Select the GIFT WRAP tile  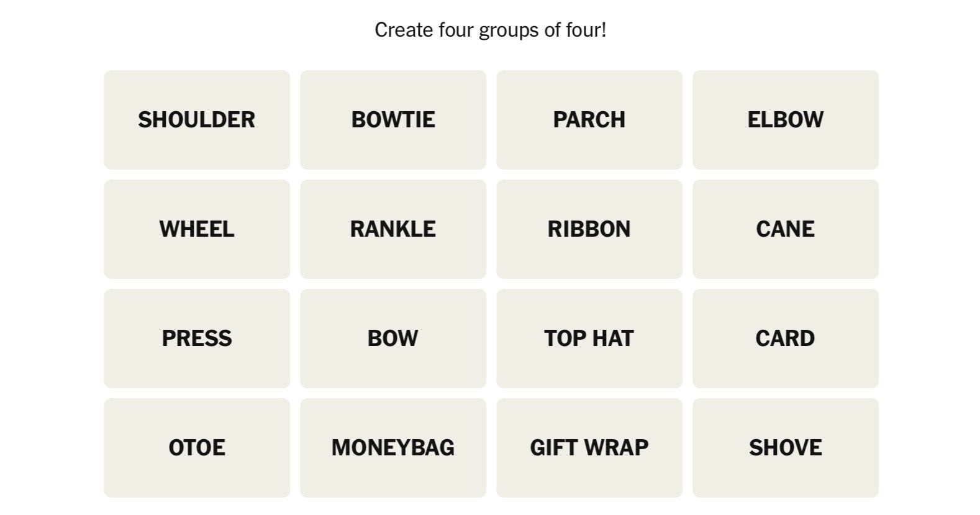click(589, 448)
